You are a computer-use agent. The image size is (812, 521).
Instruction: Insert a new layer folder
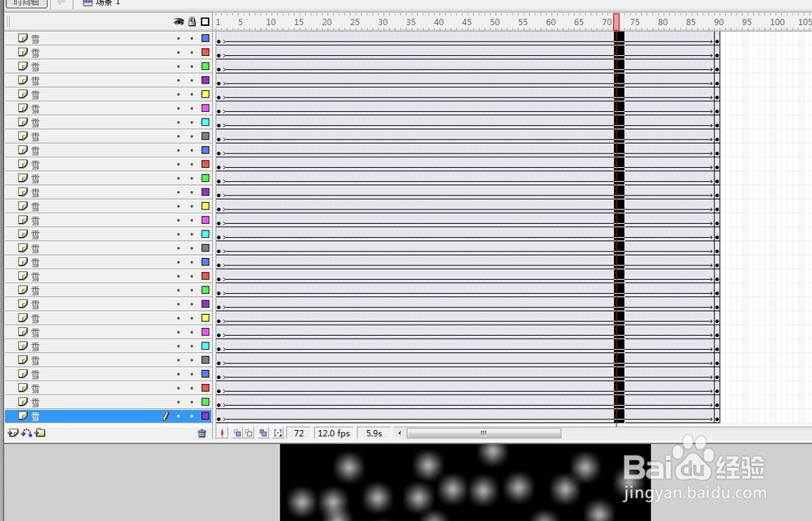pos(40,433)
